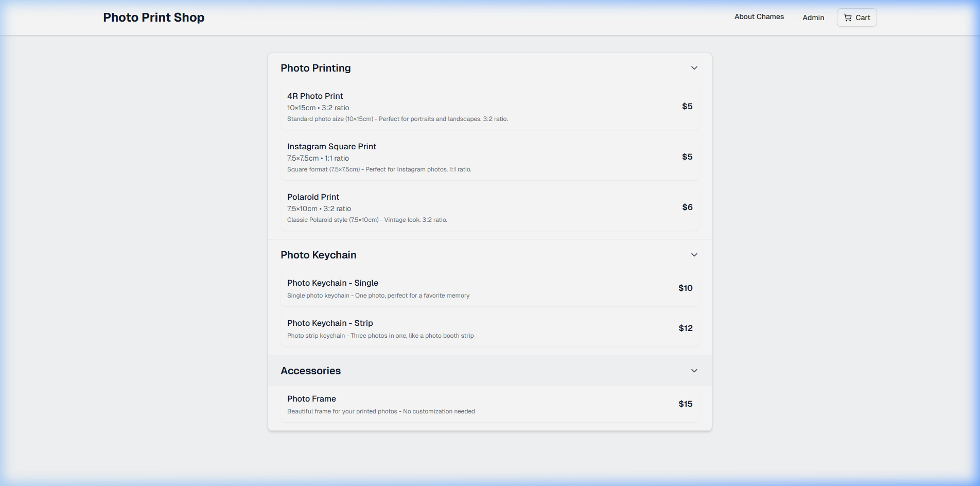Click the $5 price of 4R Photo Print
Image resolution: width=980 pixels, height=486 pixels.
pos(687,106)
